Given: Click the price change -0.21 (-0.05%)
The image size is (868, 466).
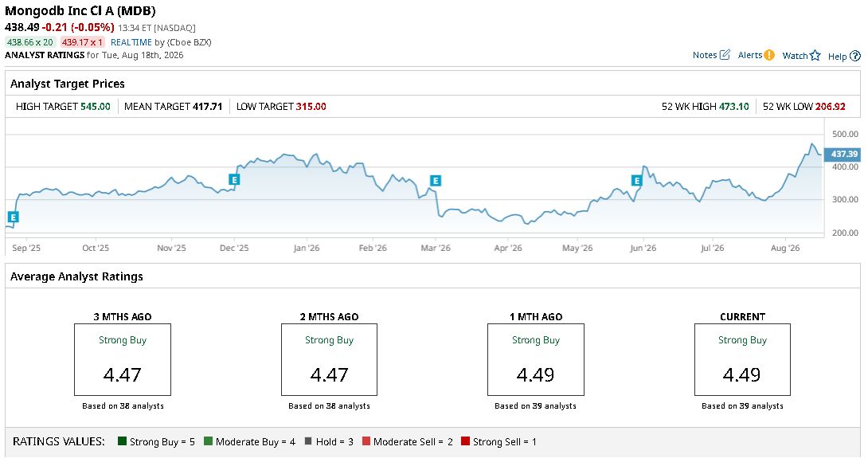Looking at the screenshot, I should pyautogui.click(x=79, y=27).
